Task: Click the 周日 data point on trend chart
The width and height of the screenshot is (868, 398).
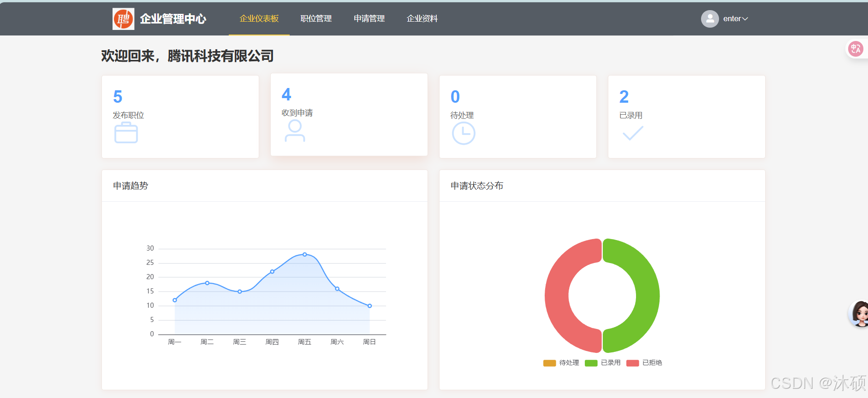Action: 369,306
